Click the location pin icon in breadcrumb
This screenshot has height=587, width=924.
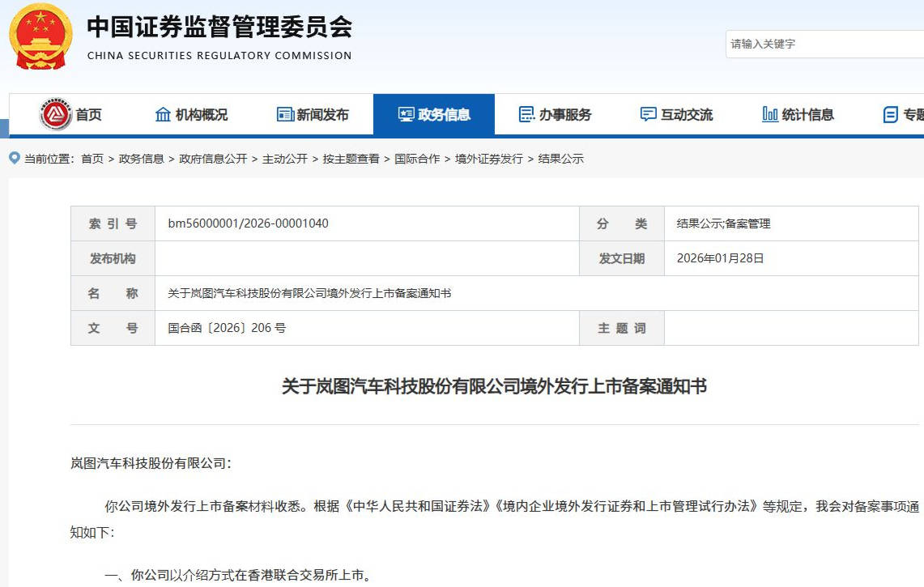coord(14,158)
